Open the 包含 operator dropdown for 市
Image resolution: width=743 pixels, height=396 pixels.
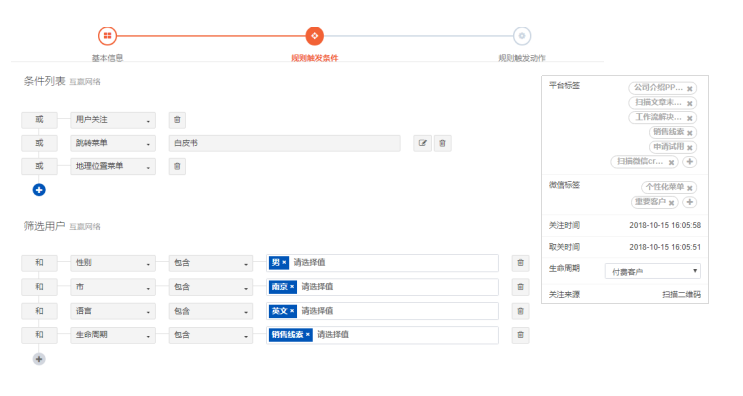pos(210,287)
